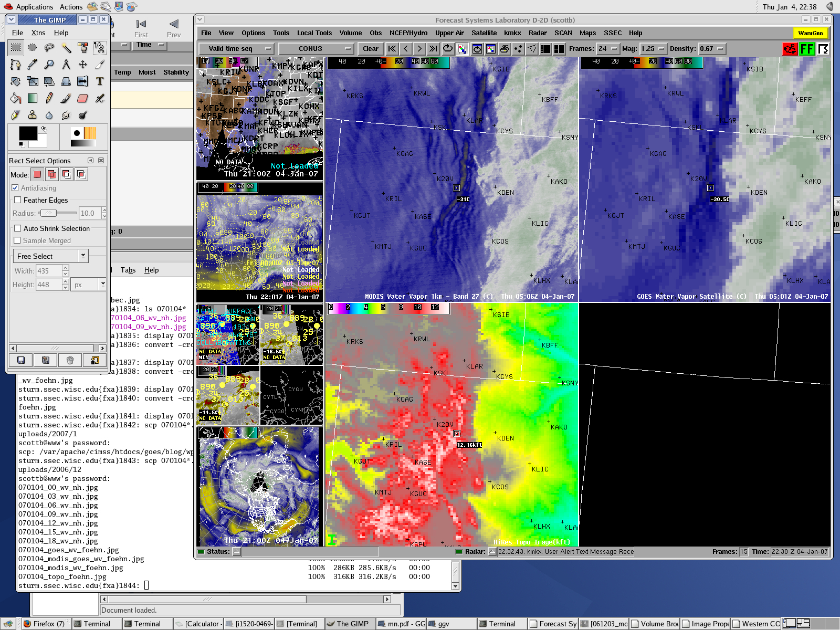Open Rect Select Options tab menu arrow
The width and height of the screenshot is (840, 630).
[x=91, y=161]
